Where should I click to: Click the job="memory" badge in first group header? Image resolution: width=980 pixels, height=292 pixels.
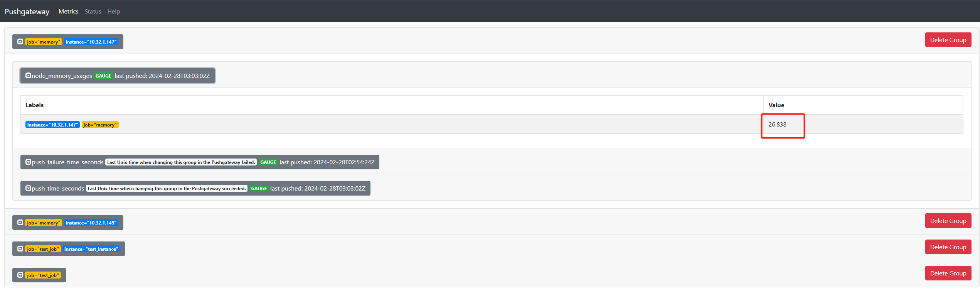(x=44, y=42)
